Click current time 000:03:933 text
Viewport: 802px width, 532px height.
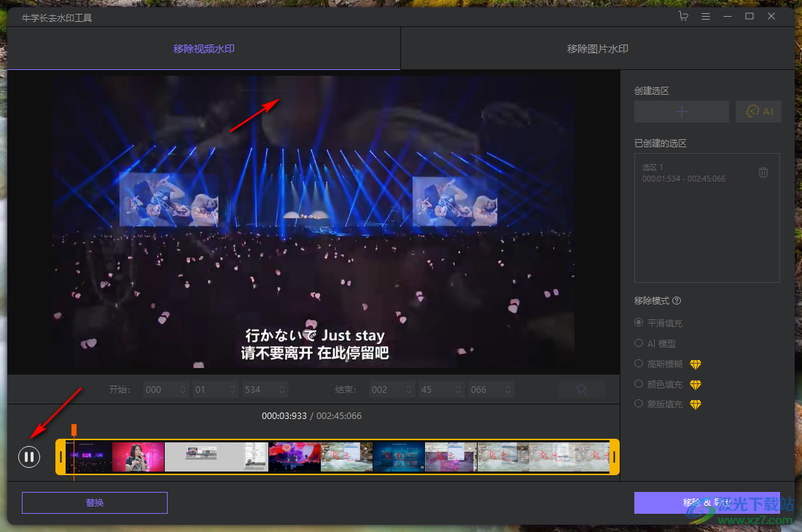(x=284, y=416)
